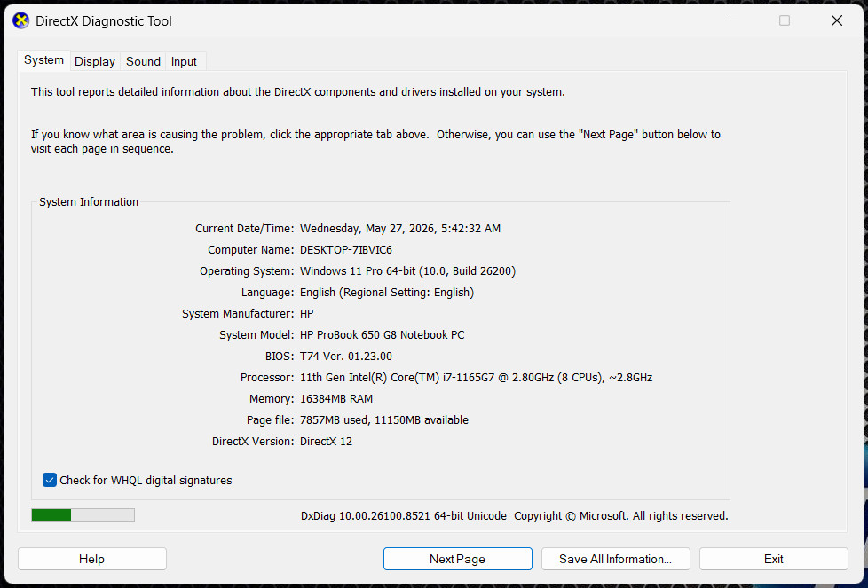The width and height of the screenshot is (868, 588).
Task: Click the DxDiag version copyright text
Action: click(514, 515)
